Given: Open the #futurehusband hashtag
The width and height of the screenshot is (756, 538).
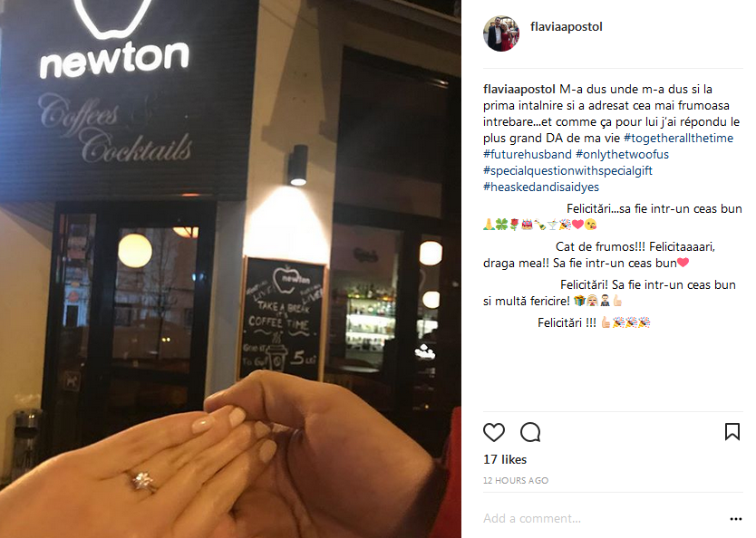Looking at the screenshot, I should (x=528, y=155).
